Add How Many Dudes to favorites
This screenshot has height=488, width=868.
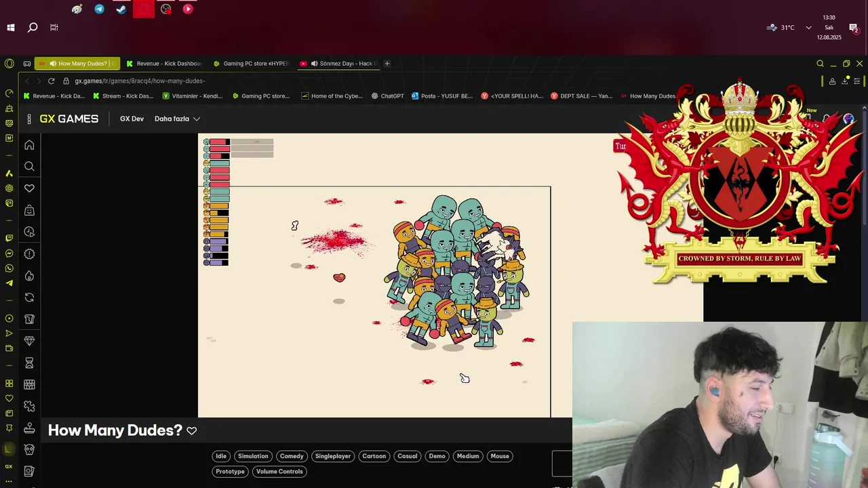point(192,430)
